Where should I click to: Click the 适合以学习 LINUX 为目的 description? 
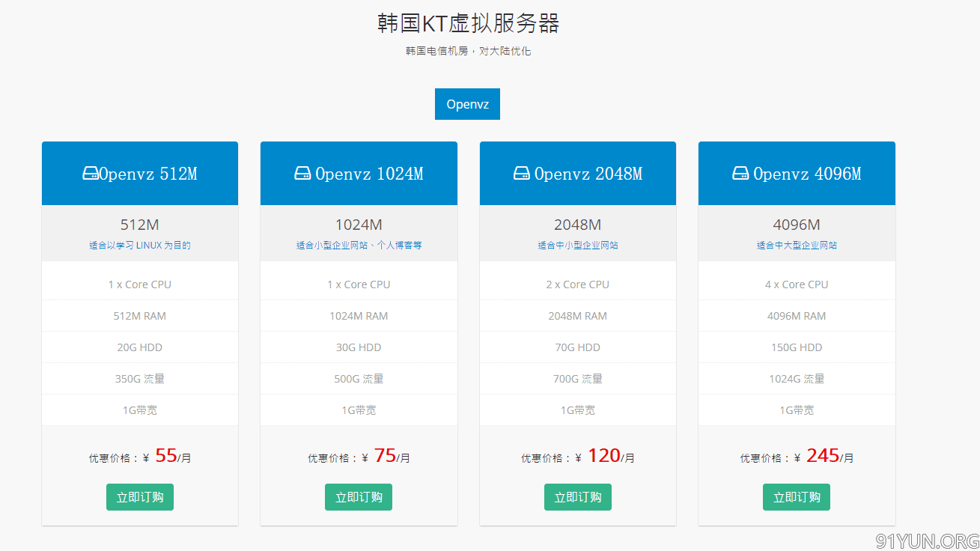(140, 246)
